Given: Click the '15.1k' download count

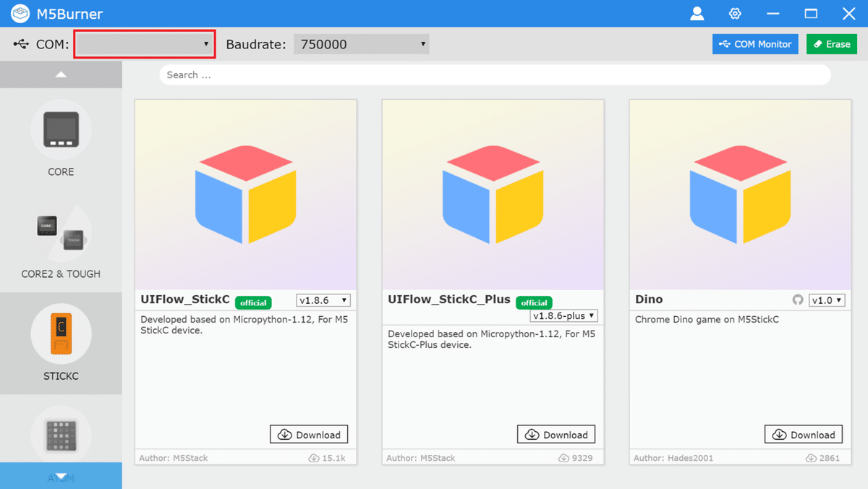Looking at the screenshot, I should [334, 458].
